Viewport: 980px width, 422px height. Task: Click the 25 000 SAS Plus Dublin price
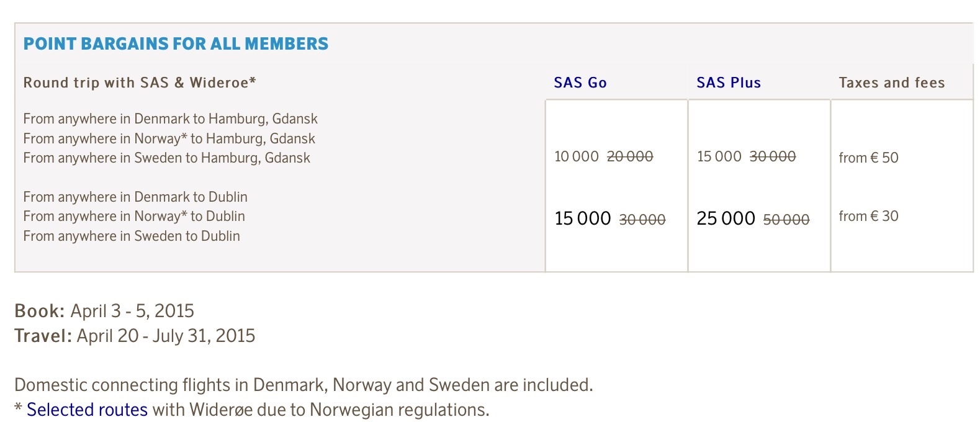tap(726, 218)
